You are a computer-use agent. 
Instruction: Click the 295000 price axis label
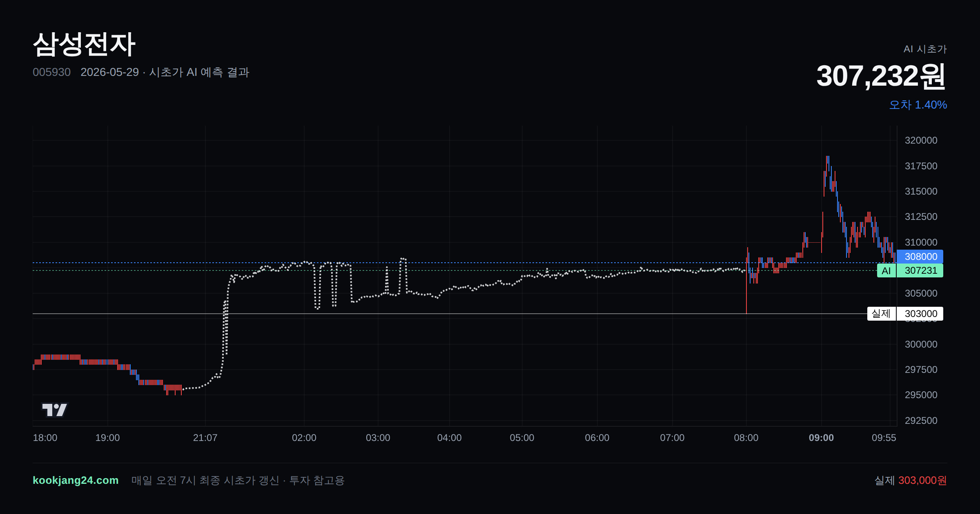(x=921, y=395)
